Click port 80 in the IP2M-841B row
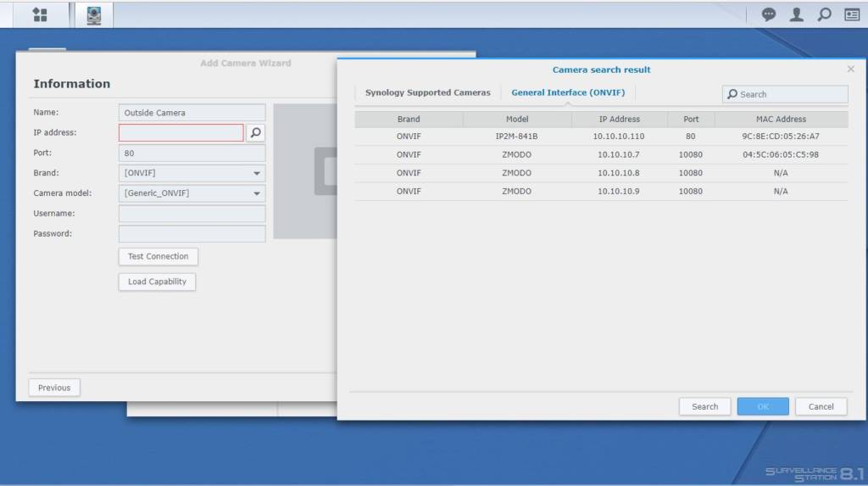 tap(690, 137)
